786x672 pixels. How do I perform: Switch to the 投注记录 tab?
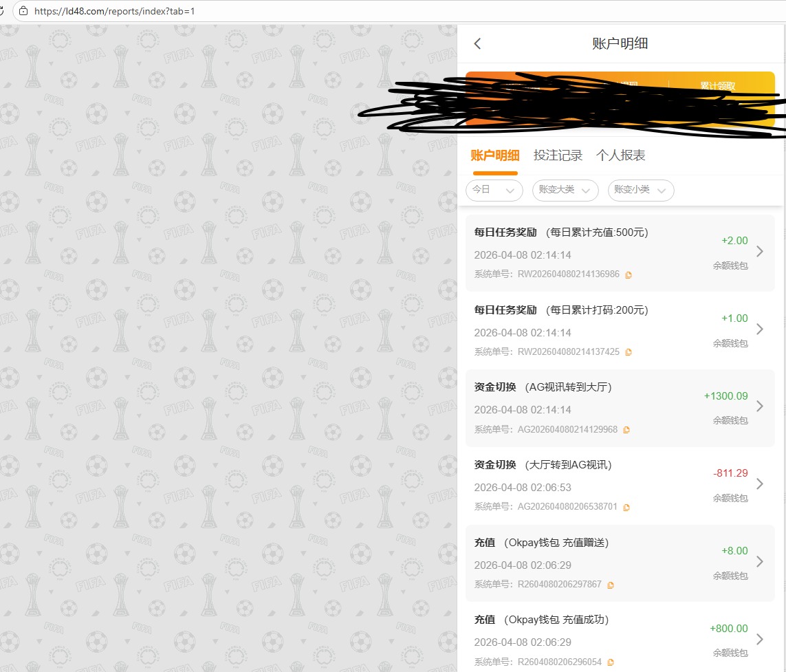click(x=558, y=155)
